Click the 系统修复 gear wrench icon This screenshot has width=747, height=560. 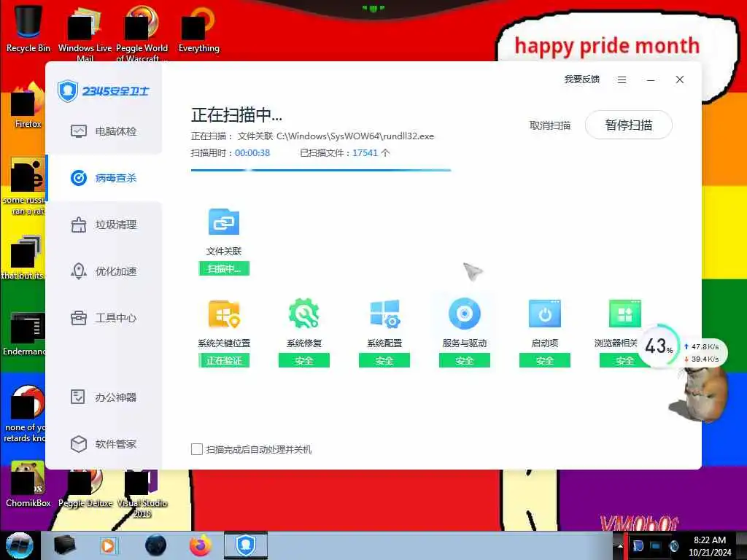[304, 314]
